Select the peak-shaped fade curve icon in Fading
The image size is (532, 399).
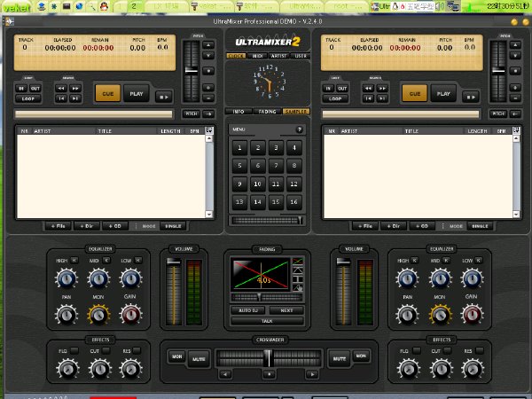[298, 270]
